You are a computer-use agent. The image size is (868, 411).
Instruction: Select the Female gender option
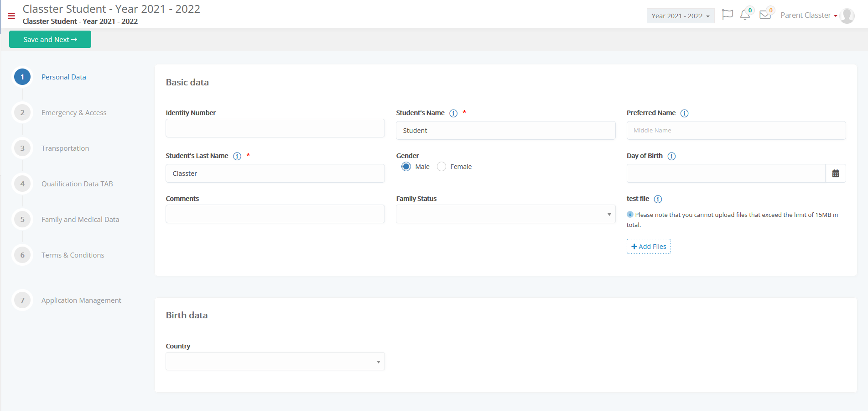coord(442,167)
